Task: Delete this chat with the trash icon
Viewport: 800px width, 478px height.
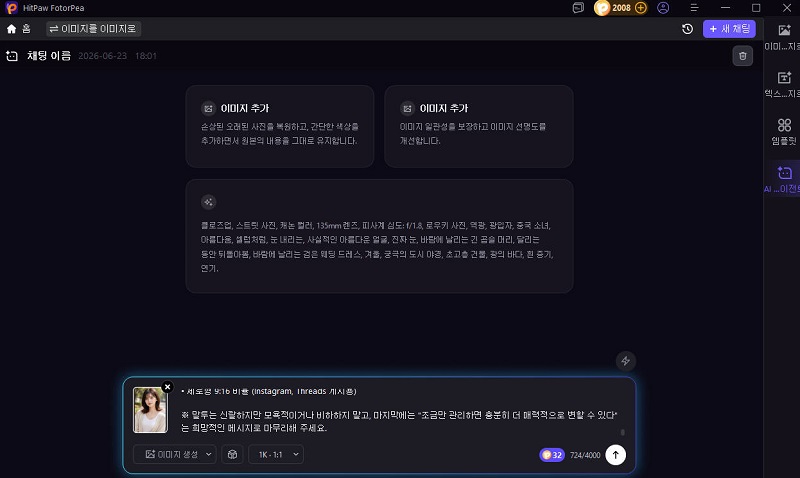Action: point(742,56)
